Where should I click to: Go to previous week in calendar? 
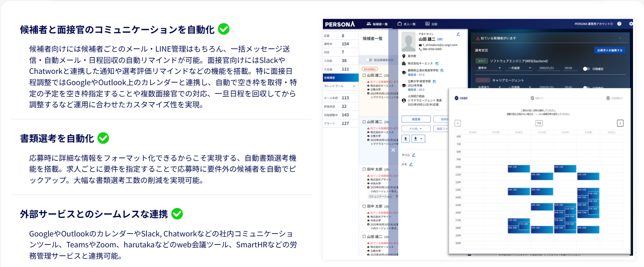click(x=458, y=123)
